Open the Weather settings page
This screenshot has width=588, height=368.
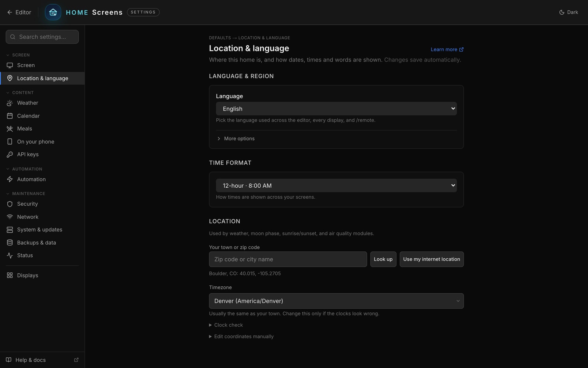pos(42,103)
